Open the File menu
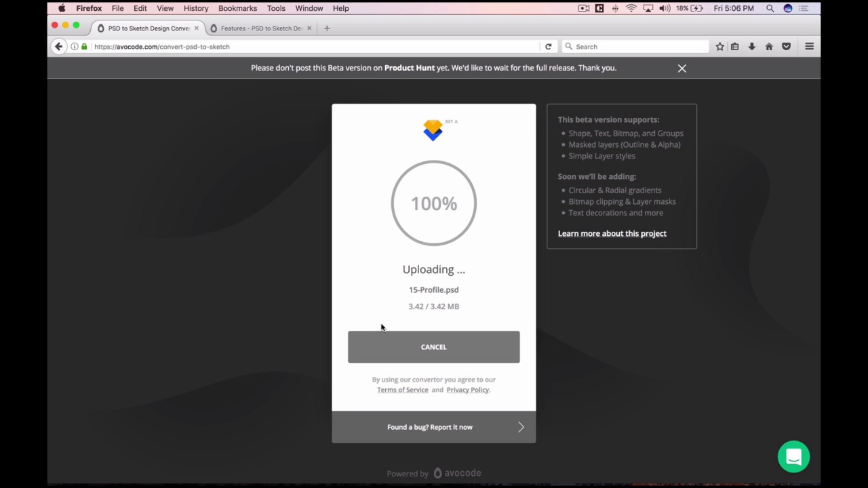Screen dimensions: 868x488 (117, 8)
